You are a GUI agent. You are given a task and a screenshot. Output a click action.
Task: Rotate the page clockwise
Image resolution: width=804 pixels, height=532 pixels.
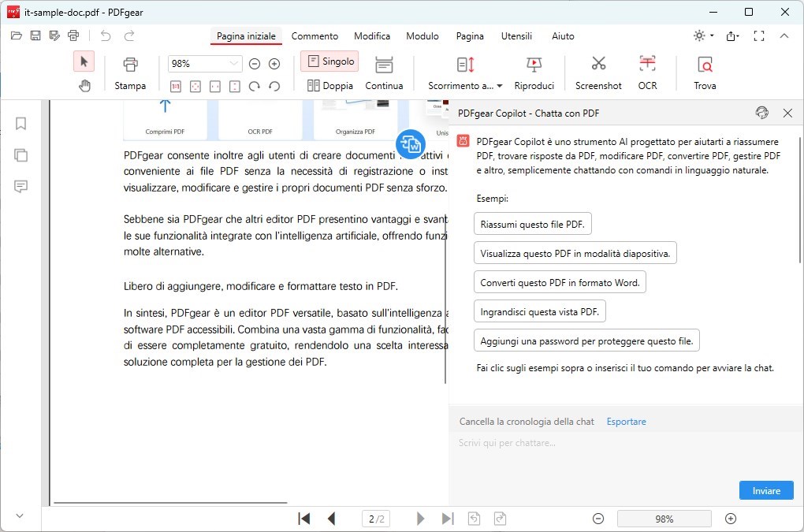pyautogui.click(x=255, y=86)
